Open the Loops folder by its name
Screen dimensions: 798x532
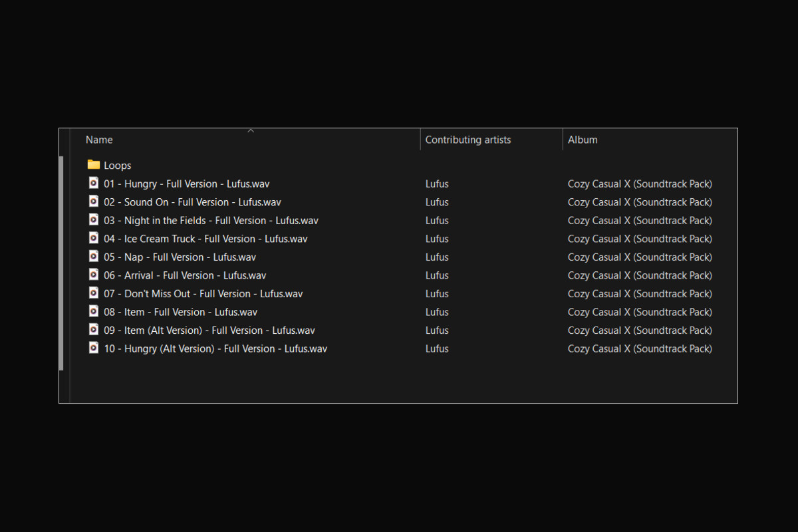click(x=117, y=166)
